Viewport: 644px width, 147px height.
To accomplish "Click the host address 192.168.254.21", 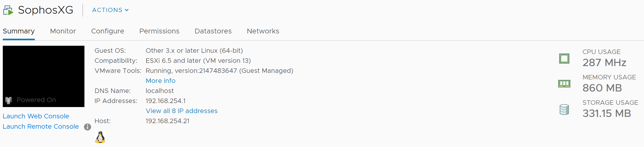I will pos(167,121).
